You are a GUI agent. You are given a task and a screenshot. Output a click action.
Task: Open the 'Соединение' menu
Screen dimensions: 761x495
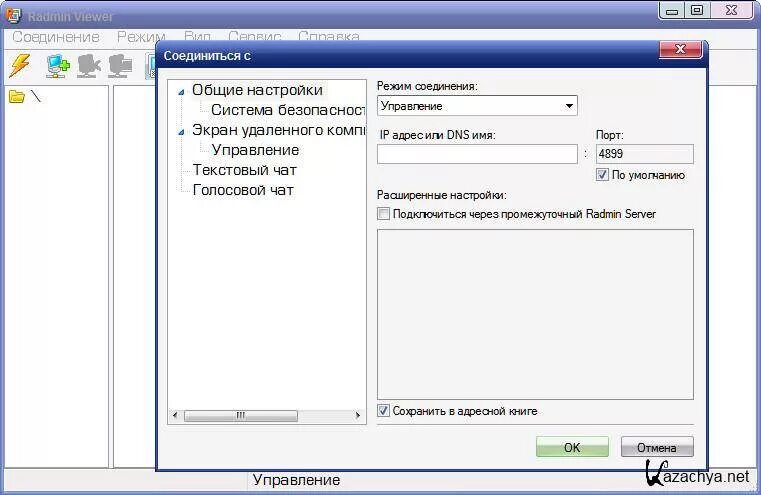56,37
